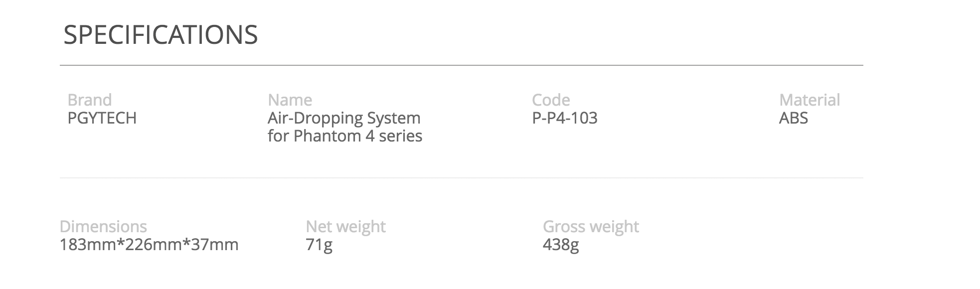Click the 183mm*226mm*37mm dimensions value
The image size is (980, 289).
pos(149,245)
